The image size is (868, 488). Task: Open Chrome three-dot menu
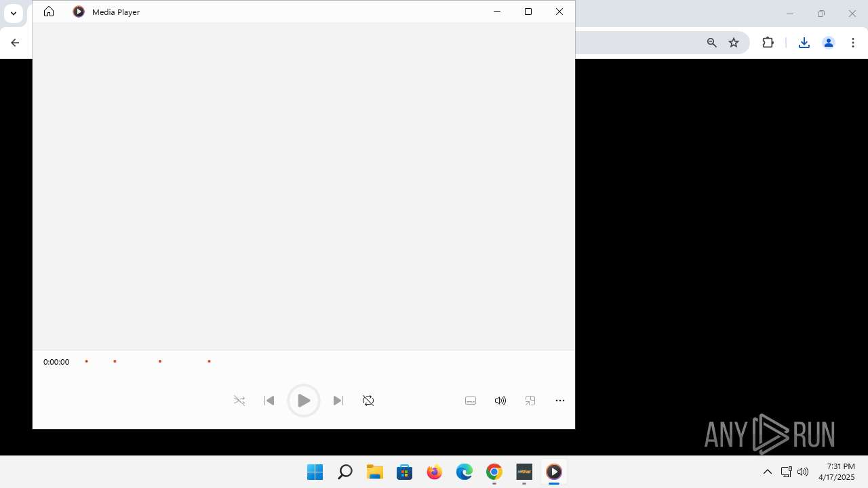[853, 43]
